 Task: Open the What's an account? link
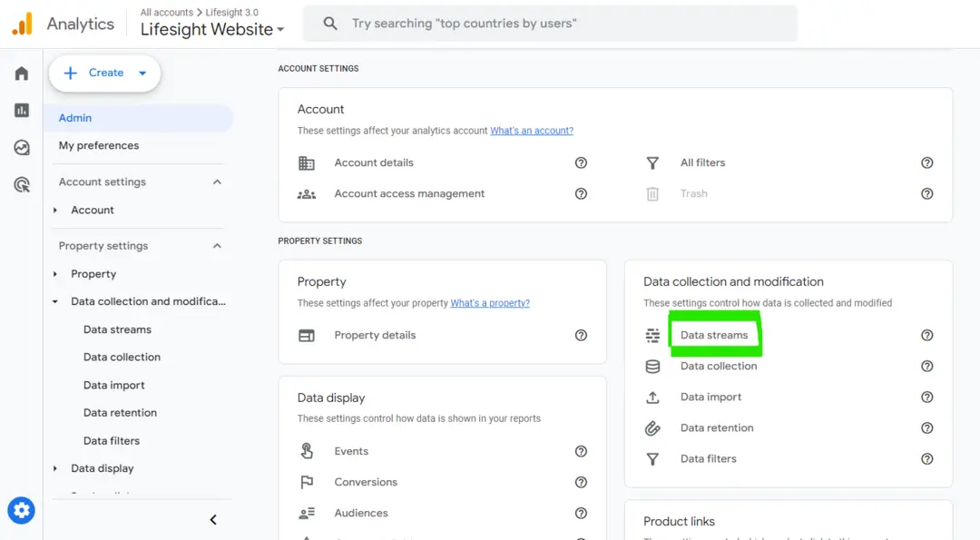click(531, 131)
